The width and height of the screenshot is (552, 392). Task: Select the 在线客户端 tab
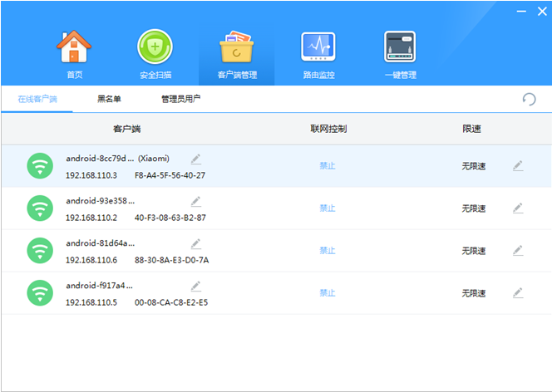click(37, 99)
